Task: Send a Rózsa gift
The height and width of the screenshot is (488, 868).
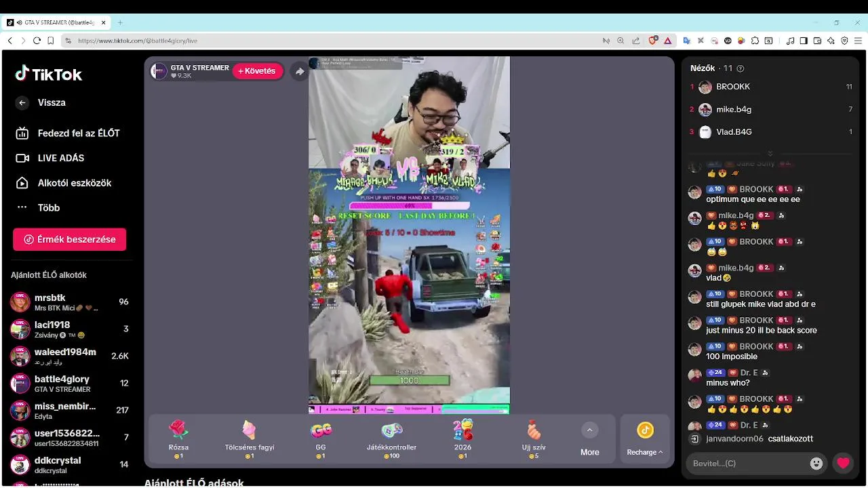Action: tap(179, 439)
